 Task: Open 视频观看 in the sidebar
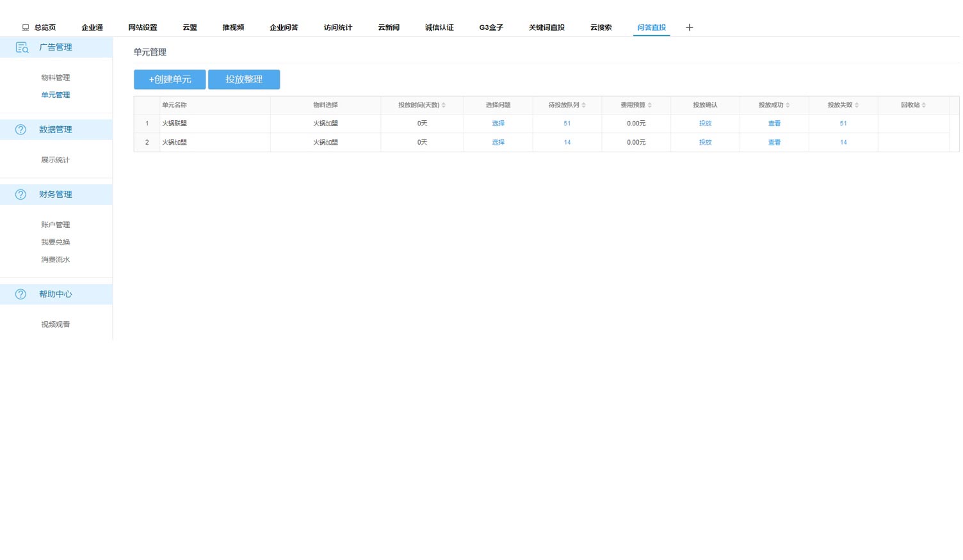(56, 324)
